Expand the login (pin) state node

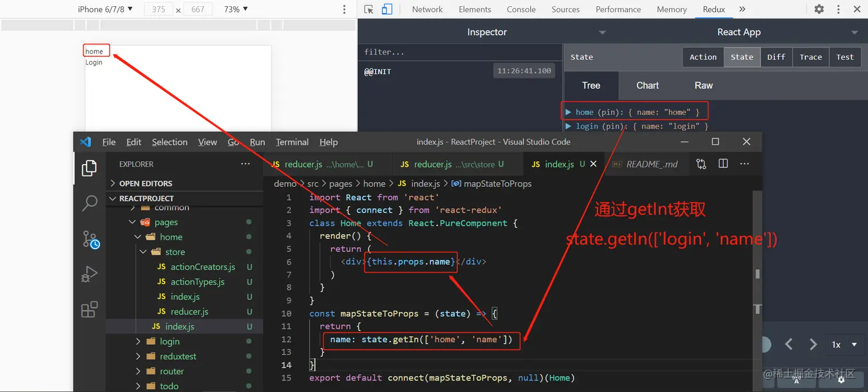click(569, 126)
